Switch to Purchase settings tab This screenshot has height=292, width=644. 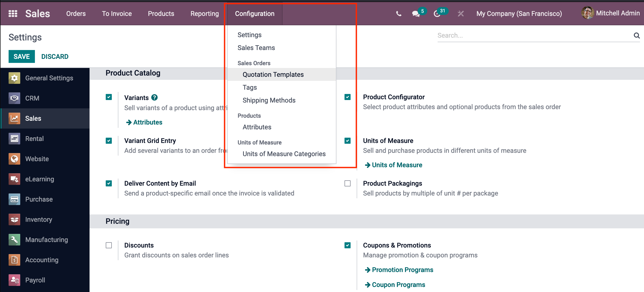pos(39,199)
